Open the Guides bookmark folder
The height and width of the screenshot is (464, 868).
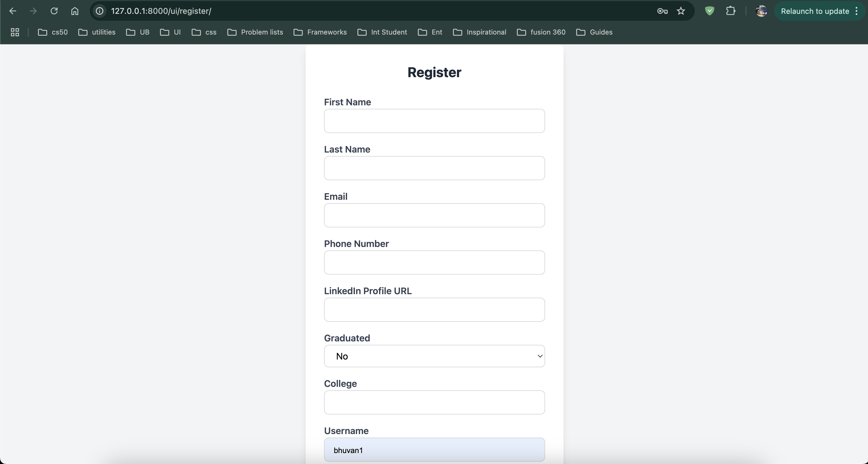tap(594, 32)
